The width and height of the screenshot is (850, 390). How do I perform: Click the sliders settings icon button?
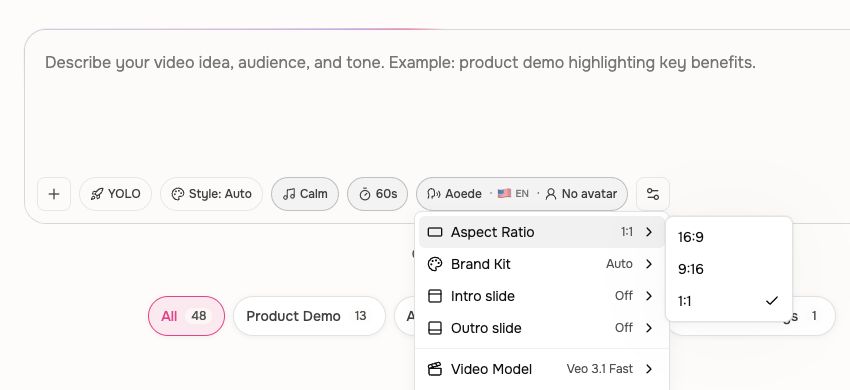coord(653,194)
